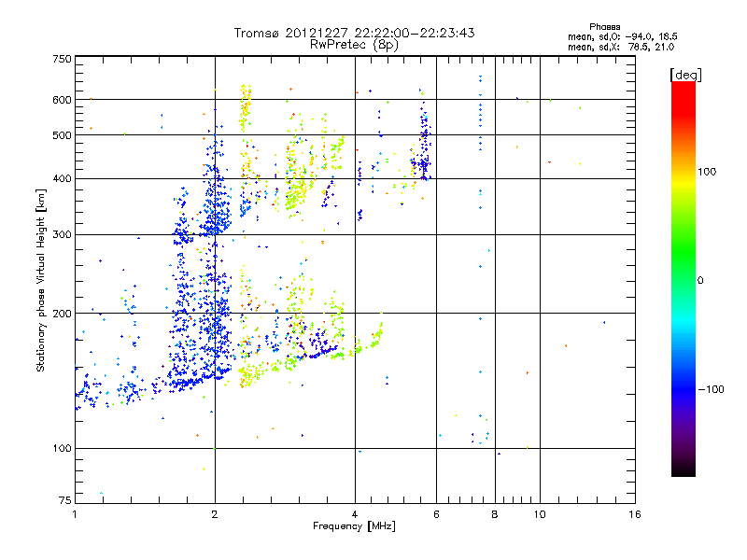Click the "Frequency [MHz]" axis label
This screenshot has height=560, width=747.
(x=354, y=526)
